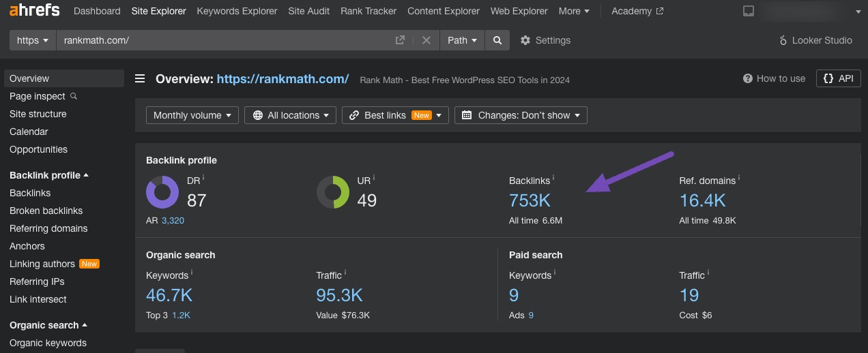868x353 pixels.
Task: Open the https protocol dropdown
Action: 32,40
